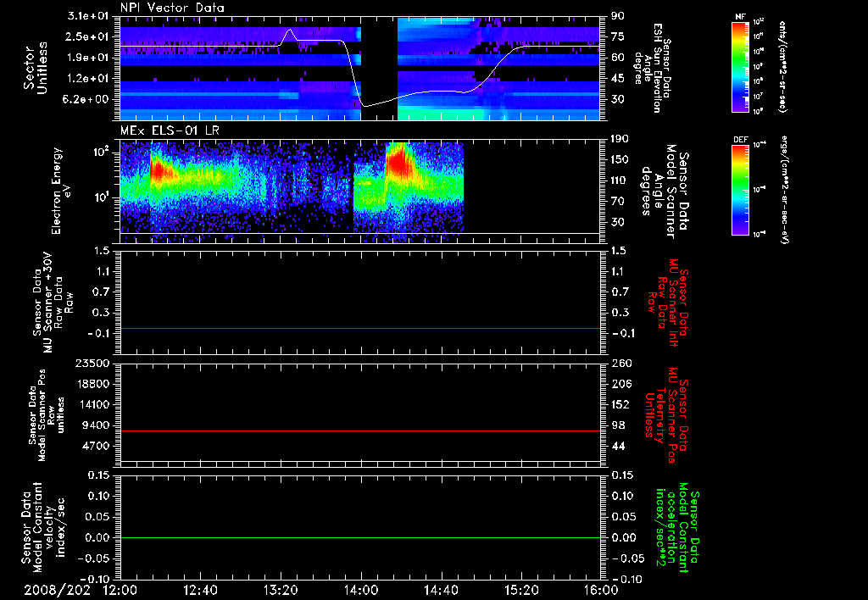Click the '260' telemetry tick label
Image resolution: width=868 pixels, height=600 pixels.
[x=620, y=363]
